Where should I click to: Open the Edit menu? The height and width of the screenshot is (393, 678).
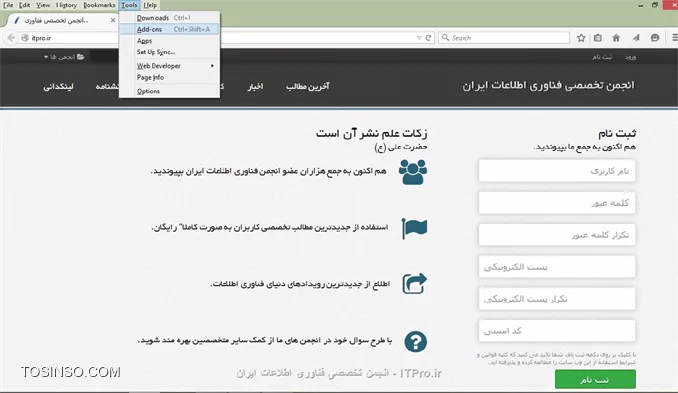(x=24, y=5)
